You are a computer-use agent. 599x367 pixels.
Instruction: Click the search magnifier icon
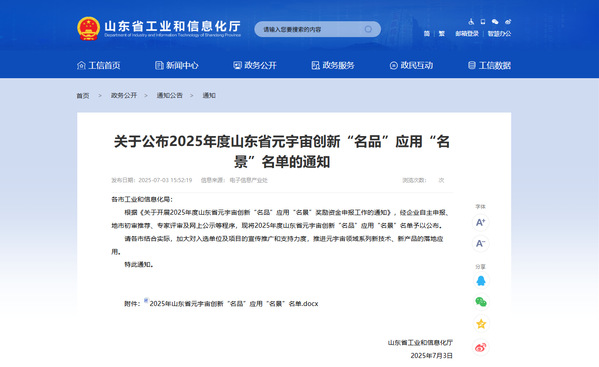click(368, 29)
